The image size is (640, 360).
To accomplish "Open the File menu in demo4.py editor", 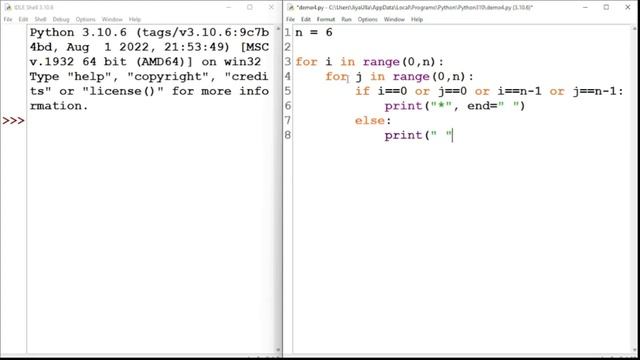I will point(290,19).
